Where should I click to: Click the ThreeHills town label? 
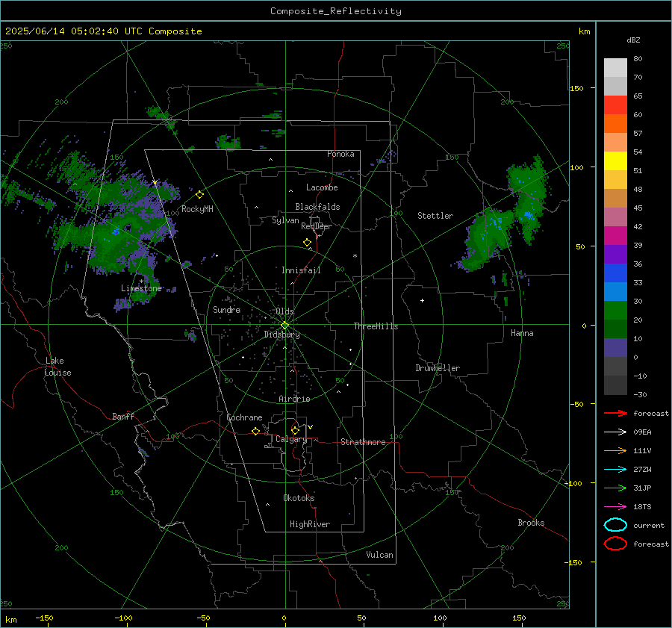(376, 326)
